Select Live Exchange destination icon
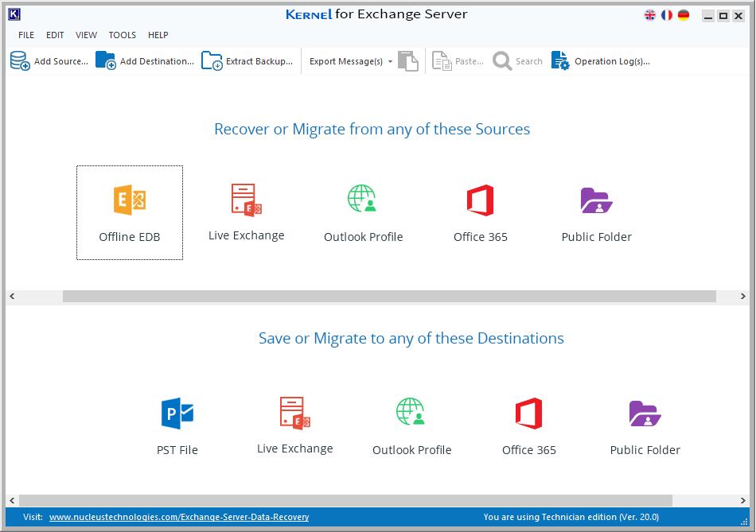Screen dimensions: 756x532 coord(295,413)
